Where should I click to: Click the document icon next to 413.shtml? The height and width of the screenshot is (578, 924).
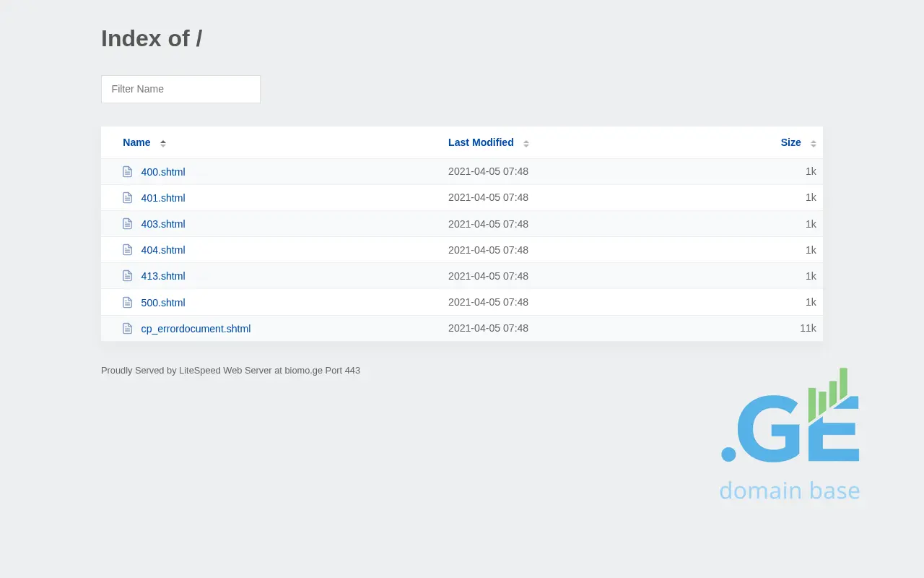tap(128, 276)
